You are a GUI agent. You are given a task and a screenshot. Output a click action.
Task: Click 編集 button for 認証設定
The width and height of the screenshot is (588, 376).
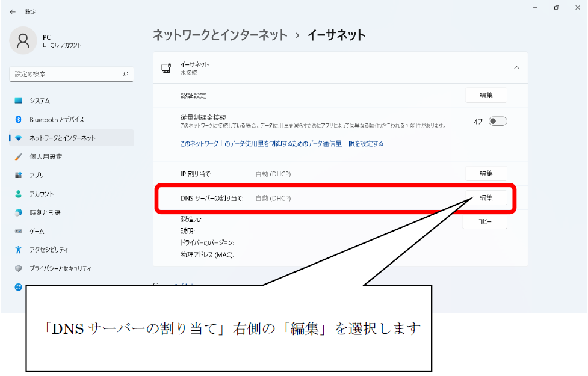486,95
